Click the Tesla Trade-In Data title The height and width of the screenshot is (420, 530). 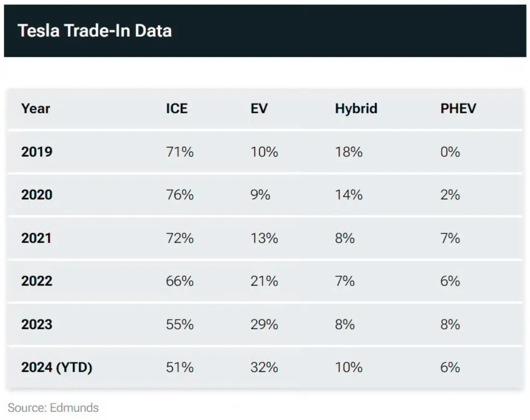(x=95, y=31)
